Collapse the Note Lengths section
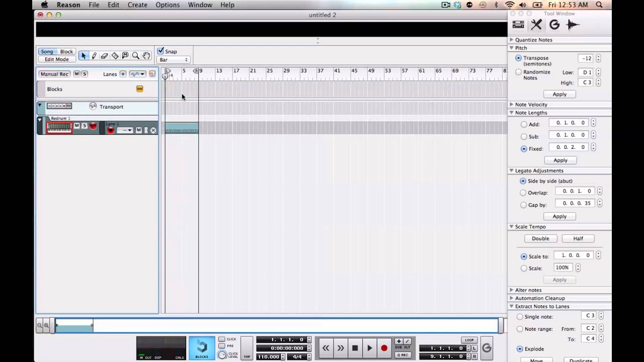This screenshot has height=362, width=644. [x=511, y=113]
